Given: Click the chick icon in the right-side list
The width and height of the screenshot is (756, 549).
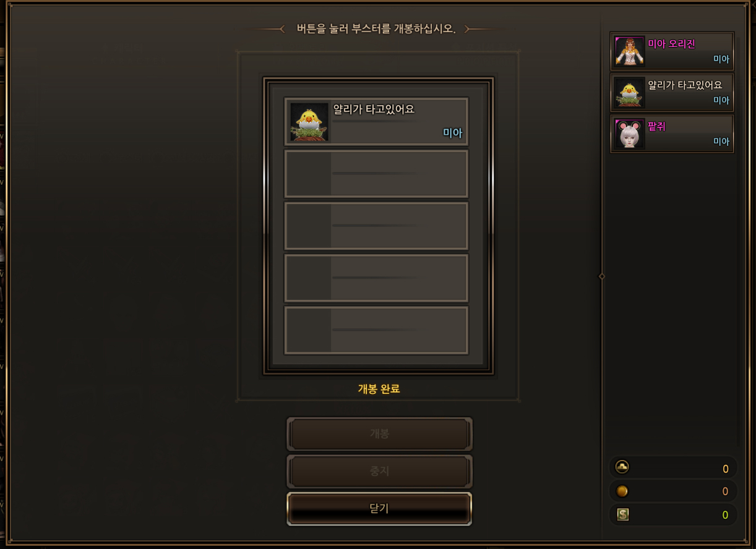Looking at the screenshot, I should tap(630, 93).
